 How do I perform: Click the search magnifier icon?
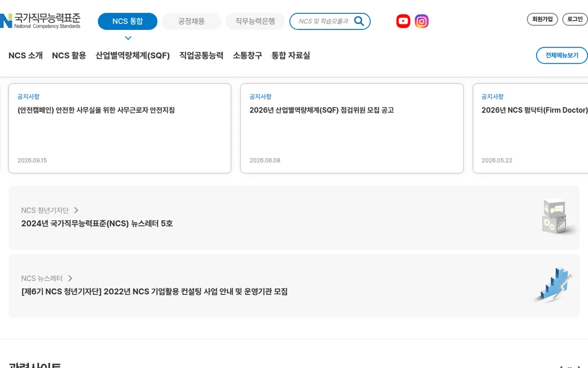pos(359,21)
